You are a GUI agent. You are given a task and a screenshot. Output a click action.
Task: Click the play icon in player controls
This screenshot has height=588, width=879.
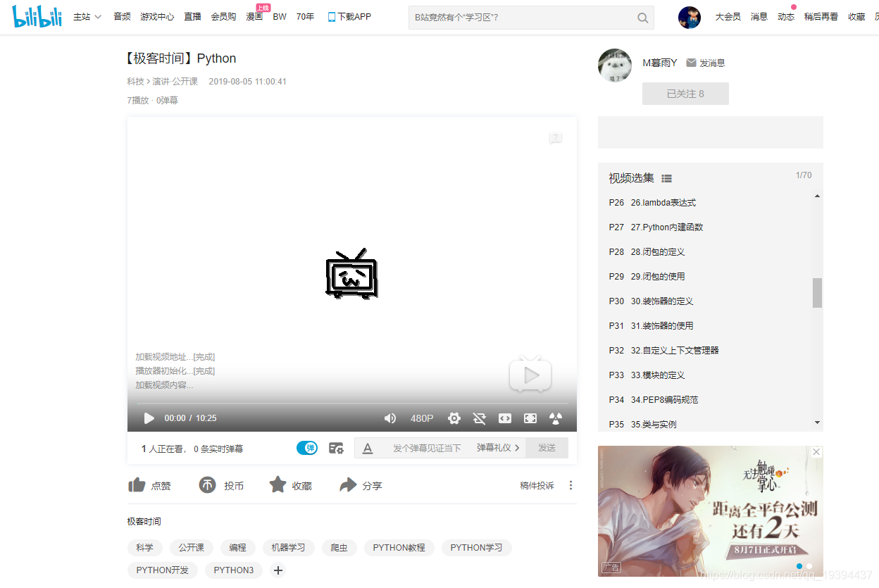click(x=149, y=418)
